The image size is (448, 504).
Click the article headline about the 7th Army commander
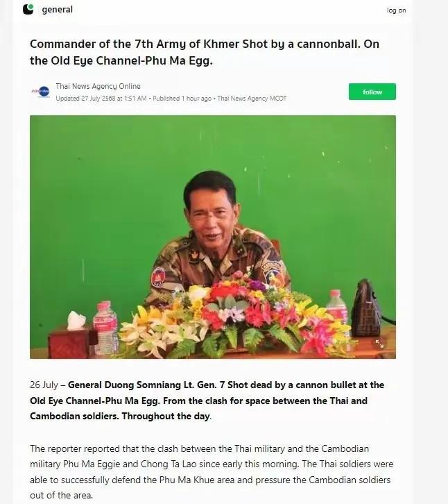(205, 51)
